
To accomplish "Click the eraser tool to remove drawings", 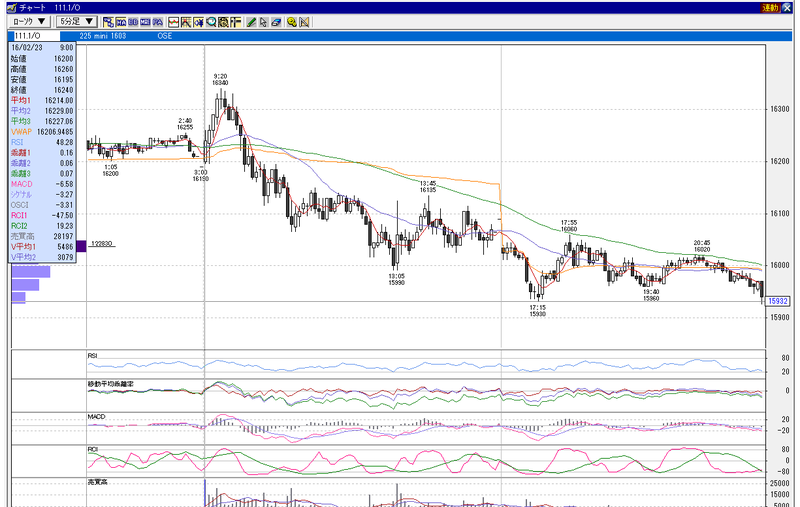I will pyautogui.click(x=276, y=22).
